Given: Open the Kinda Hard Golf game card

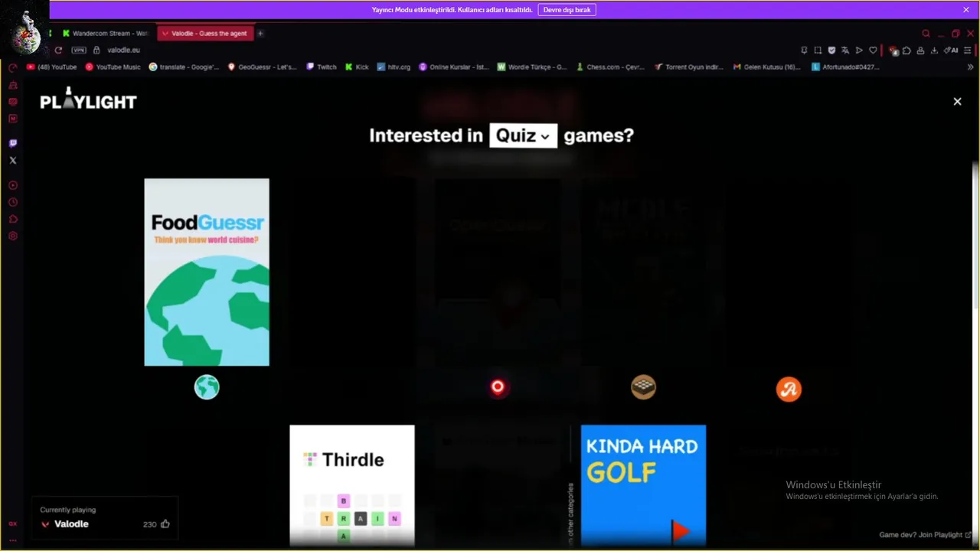Looking at the screenshot, I should click(643, 486).
